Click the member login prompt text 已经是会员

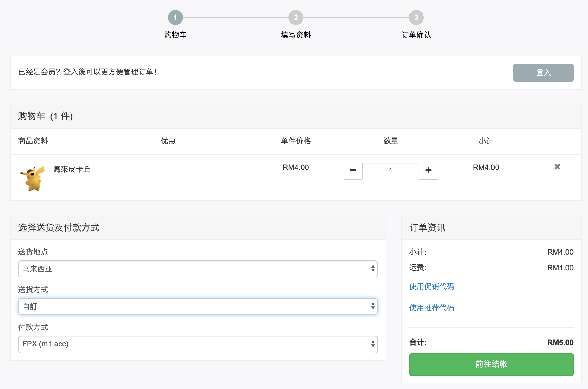click(88, 72)
